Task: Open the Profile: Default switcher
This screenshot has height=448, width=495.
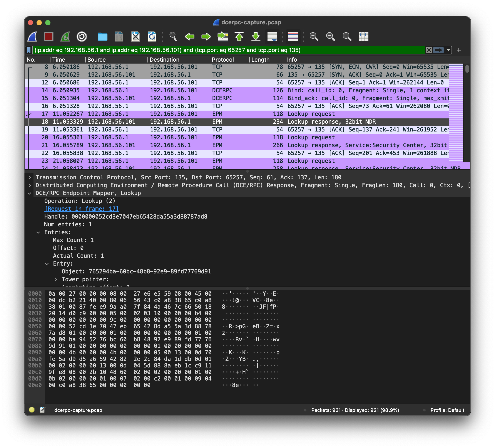Action: pyautogui.click(x=447, y=410)
